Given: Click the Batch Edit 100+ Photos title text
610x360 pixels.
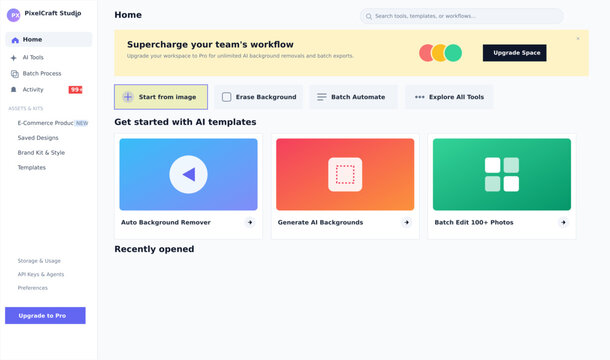Looking at the screenshot, I should coord(474,223).
